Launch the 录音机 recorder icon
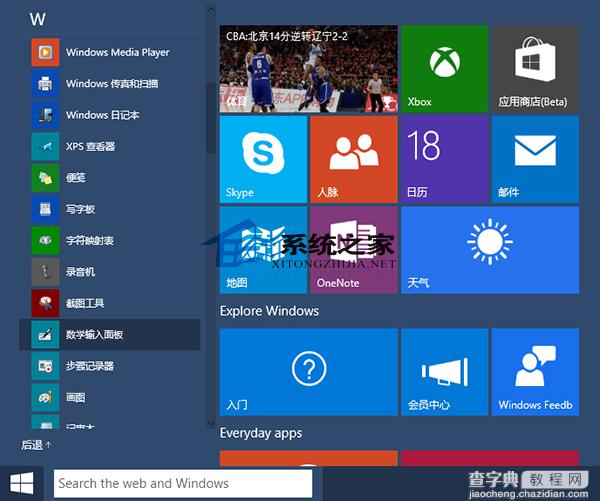This screenshot has height=501, width=600. [45, 272]
